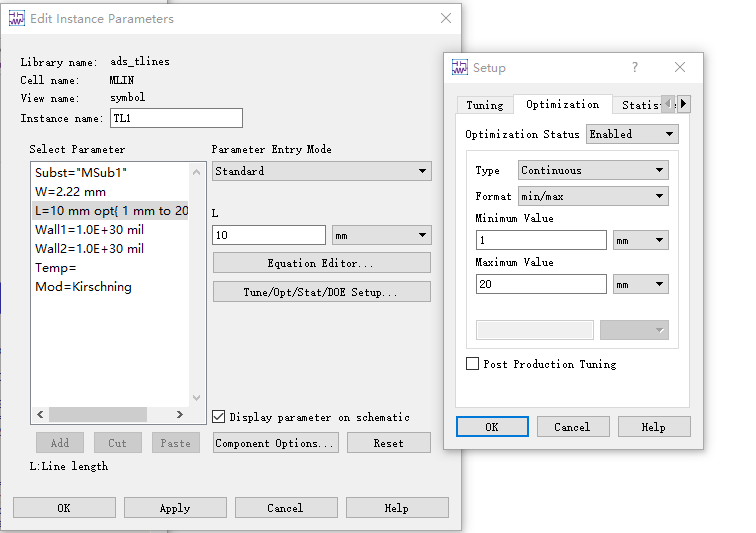Viewport: 756px width, 533px height.
Task: Select W=2.22 mm parameter in list
Action: (71, 191)
